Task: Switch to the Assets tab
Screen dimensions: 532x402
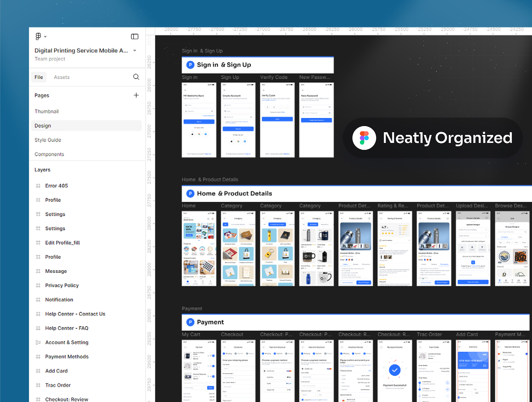Action: [x=62, y=77]
